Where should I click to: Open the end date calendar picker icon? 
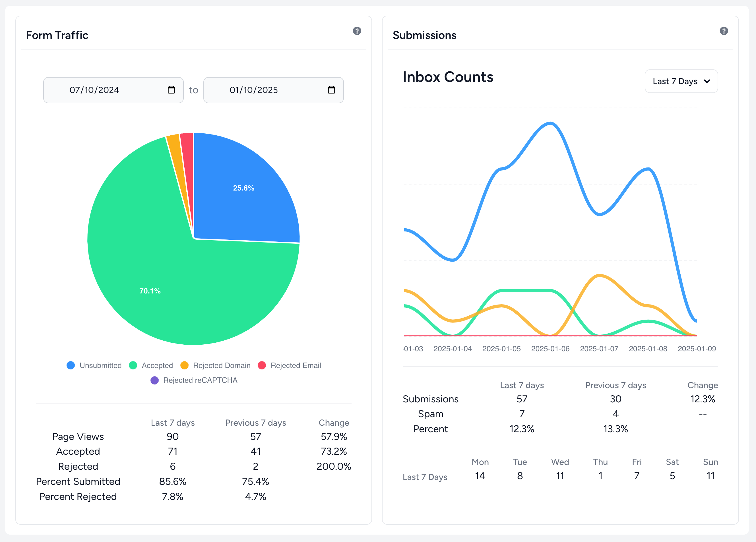(x=331, y=90)
